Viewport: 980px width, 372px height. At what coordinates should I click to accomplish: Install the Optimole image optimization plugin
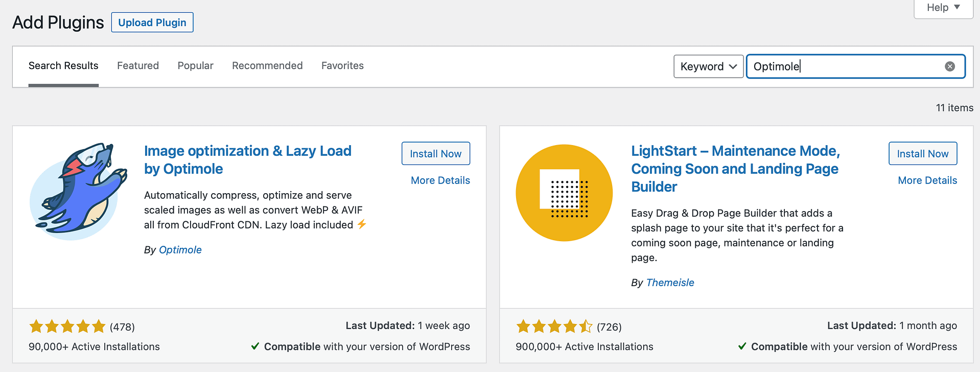click(x=435, y=153)
